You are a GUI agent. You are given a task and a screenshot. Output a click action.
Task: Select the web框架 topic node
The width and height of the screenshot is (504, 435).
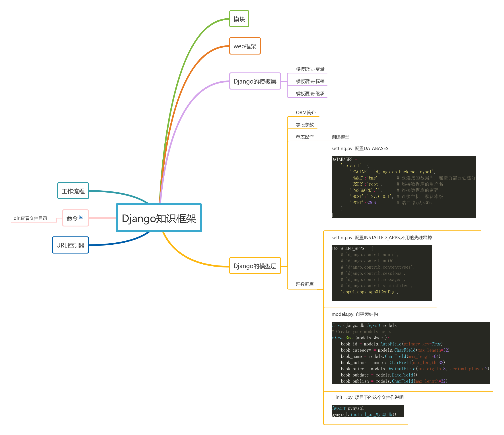(x=245, y=46)
